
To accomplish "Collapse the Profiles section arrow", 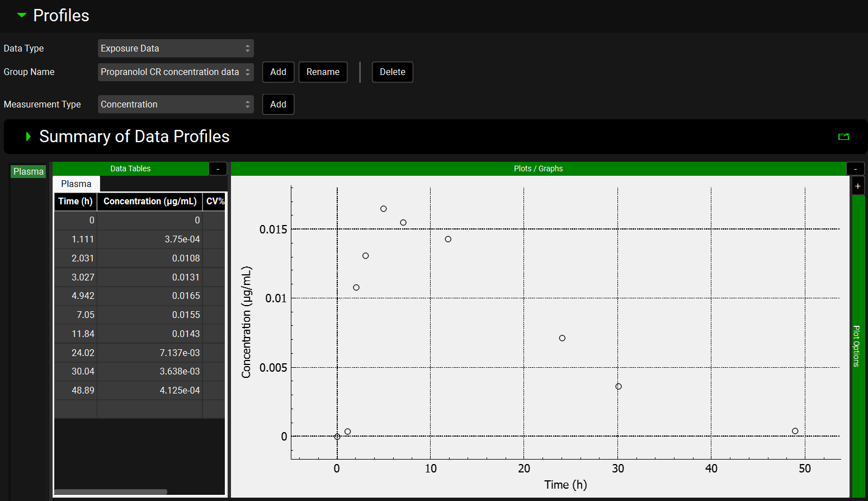I will coord(22,15).
